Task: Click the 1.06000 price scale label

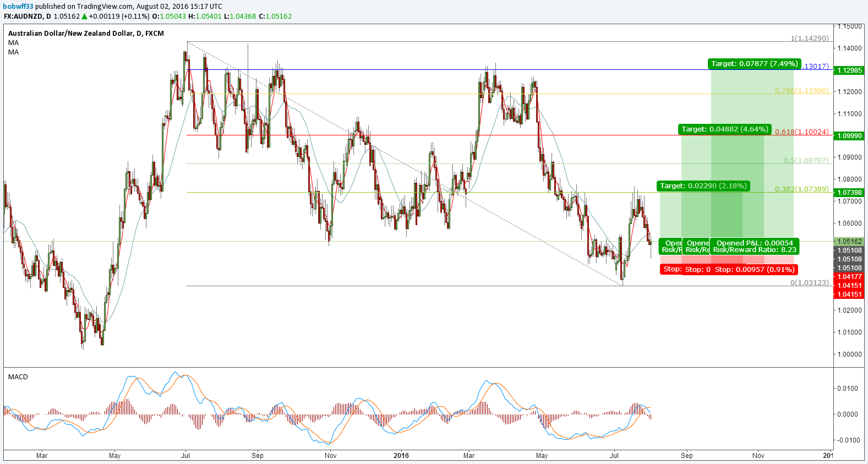Action: [x=849, y=223]
